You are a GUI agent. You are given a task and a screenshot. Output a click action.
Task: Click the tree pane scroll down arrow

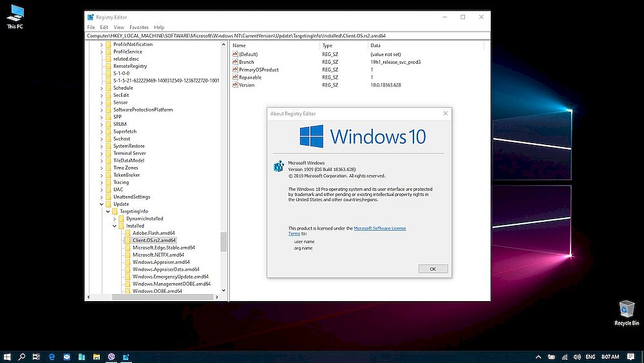click(223, 290)
